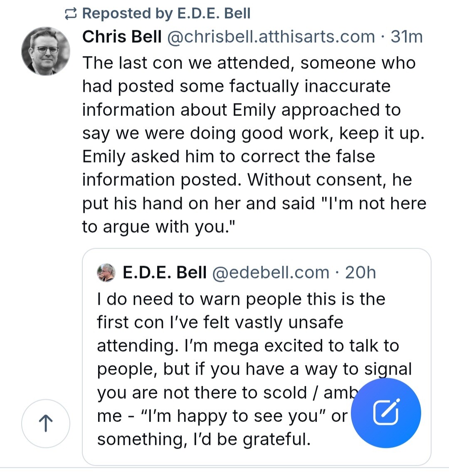Open the 'Reposted by E.D.E. Bell' link
449x476 pixels.
coord(166,14)
